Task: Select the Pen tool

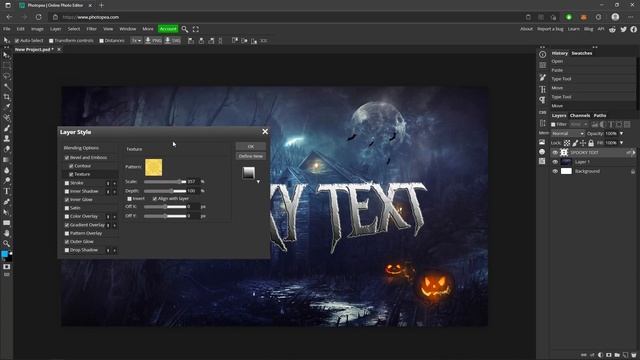Action: tap(7, 202)
